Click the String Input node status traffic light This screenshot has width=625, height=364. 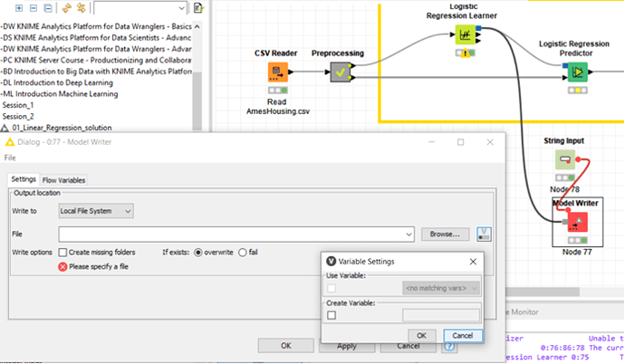click(565, 177)
